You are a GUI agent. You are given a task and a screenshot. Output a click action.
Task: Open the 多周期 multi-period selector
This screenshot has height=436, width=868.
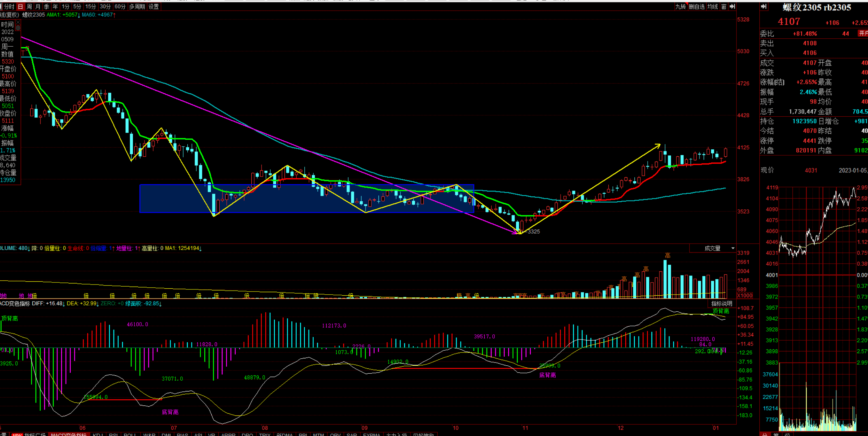coord(137,7)
